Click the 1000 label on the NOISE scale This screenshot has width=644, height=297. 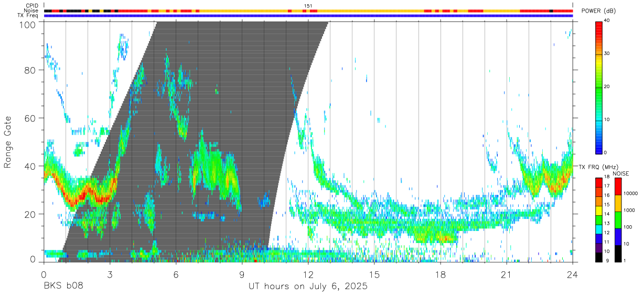click(629, 210)
